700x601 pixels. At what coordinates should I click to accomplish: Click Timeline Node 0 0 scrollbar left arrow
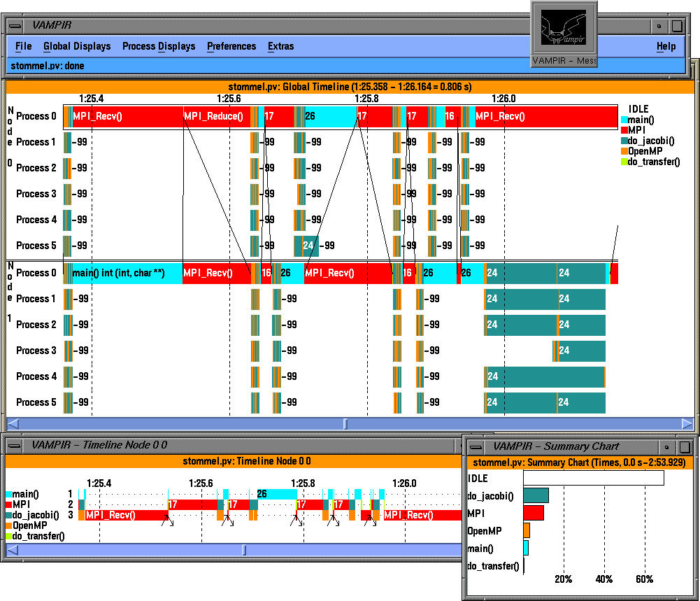13,550
